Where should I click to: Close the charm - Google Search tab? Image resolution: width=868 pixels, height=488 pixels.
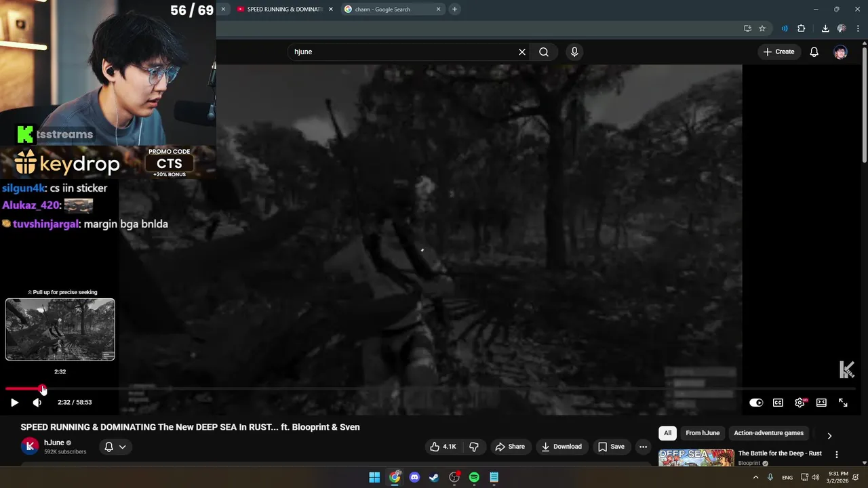[439, 9]
